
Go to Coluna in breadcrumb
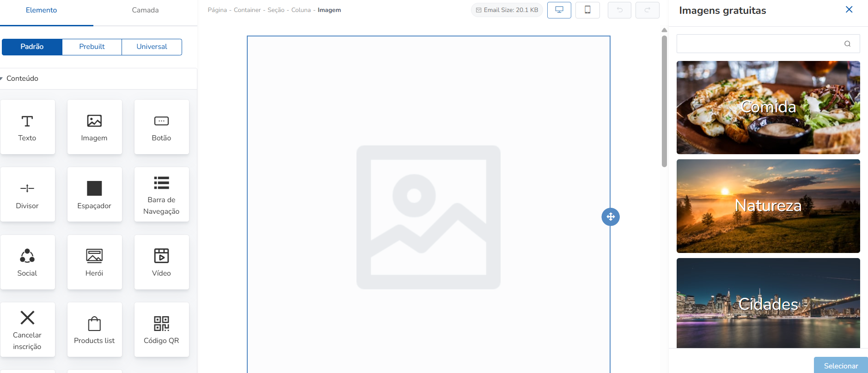301,10
